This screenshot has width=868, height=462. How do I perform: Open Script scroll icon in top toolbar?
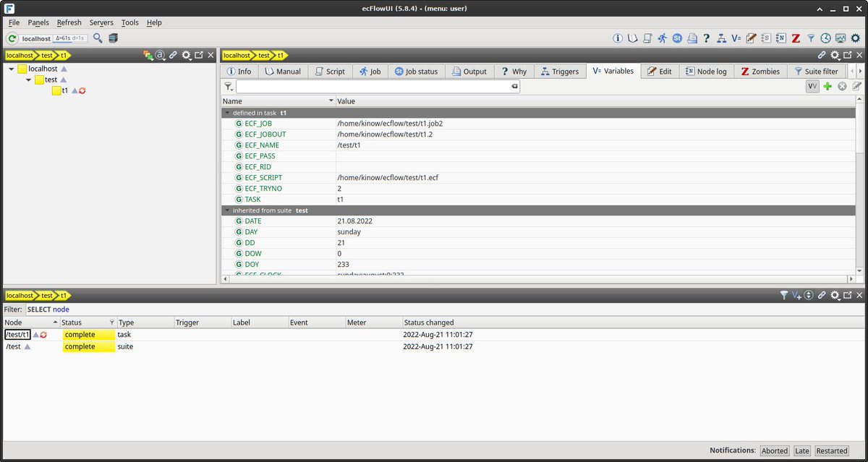click(647, 38)
